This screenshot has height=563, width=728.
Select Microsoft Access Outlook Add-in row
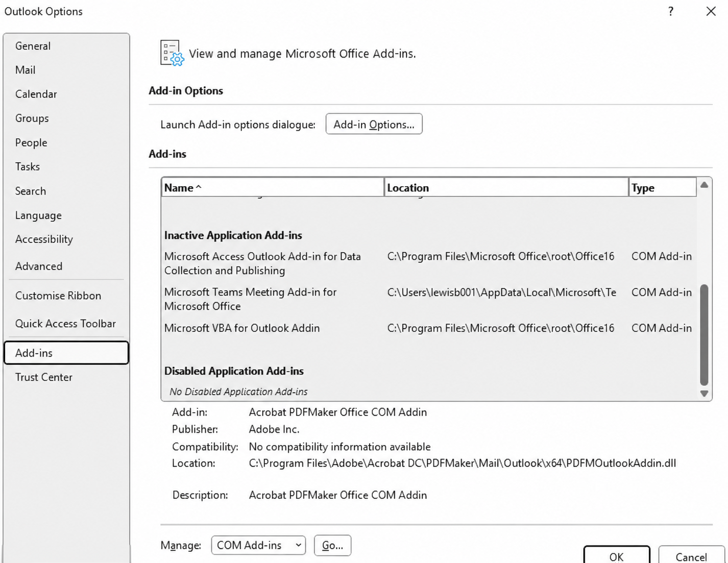429,263
